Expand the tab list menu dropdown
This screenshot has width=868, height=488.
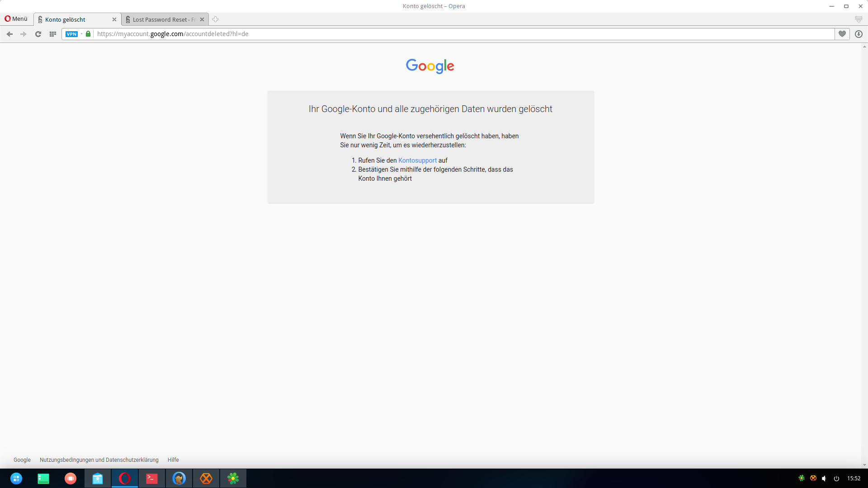859,19
